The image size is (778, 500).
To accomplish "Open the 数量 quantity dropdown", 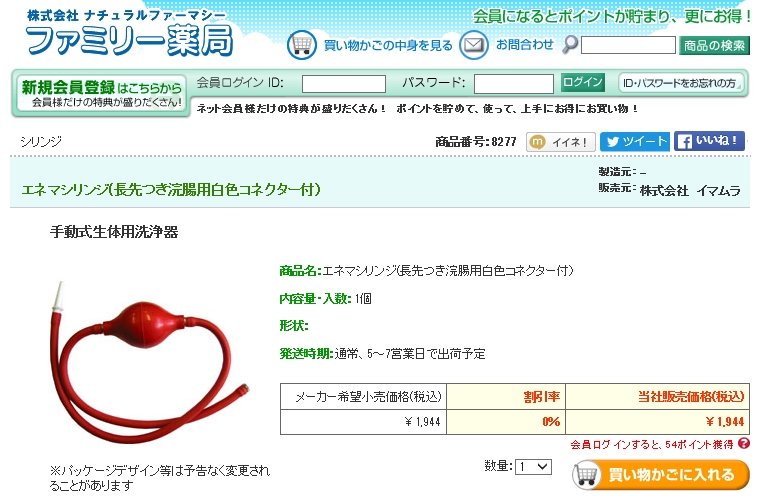I will (x=533, y=467).
